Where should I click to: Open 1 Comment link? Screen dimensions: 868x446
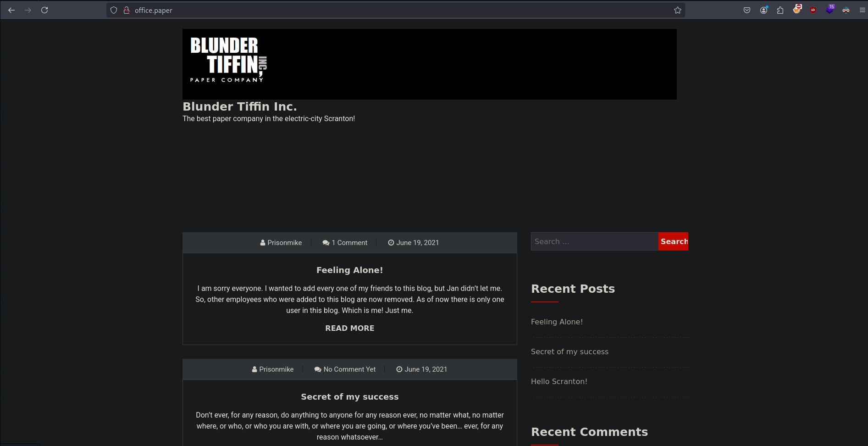(x=345, y=243)
